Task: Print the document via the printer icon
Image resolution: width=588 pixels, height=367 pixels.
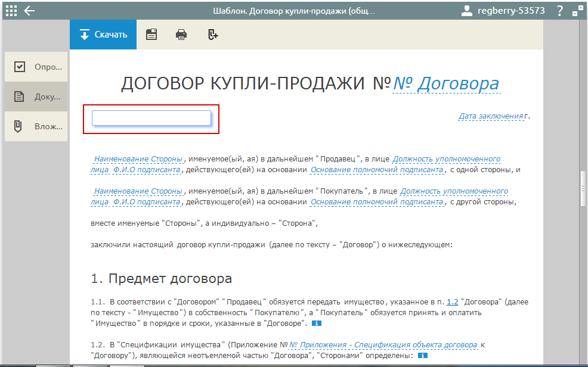Action: (x=181, y=34)
